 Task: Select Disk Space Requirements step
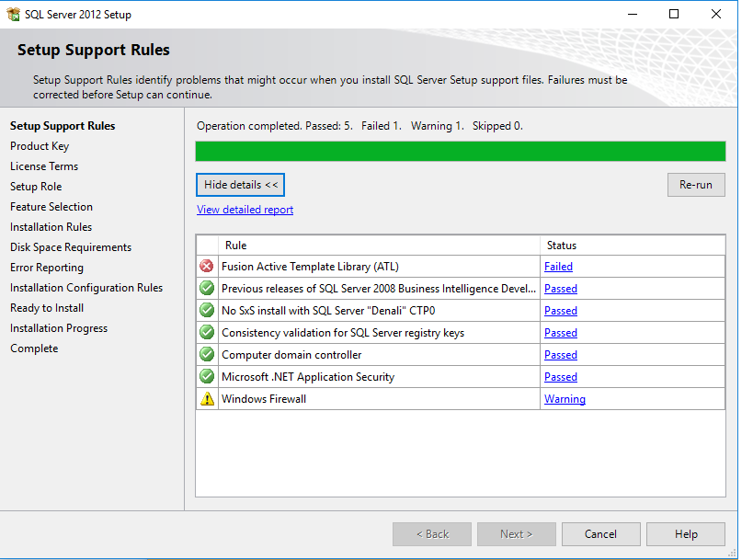pyautogui.click(x=71, y=246)
